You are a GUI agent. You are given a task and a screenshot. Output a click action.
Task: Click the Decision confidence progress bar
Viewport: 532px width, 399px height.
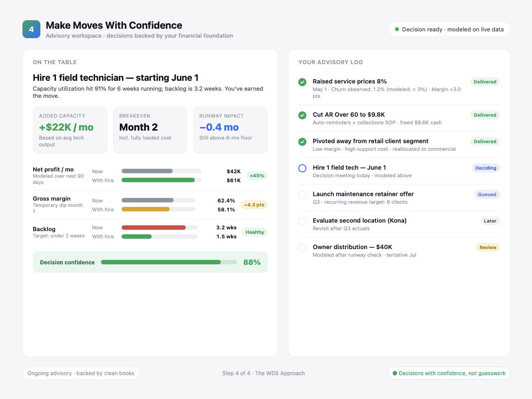169,262
